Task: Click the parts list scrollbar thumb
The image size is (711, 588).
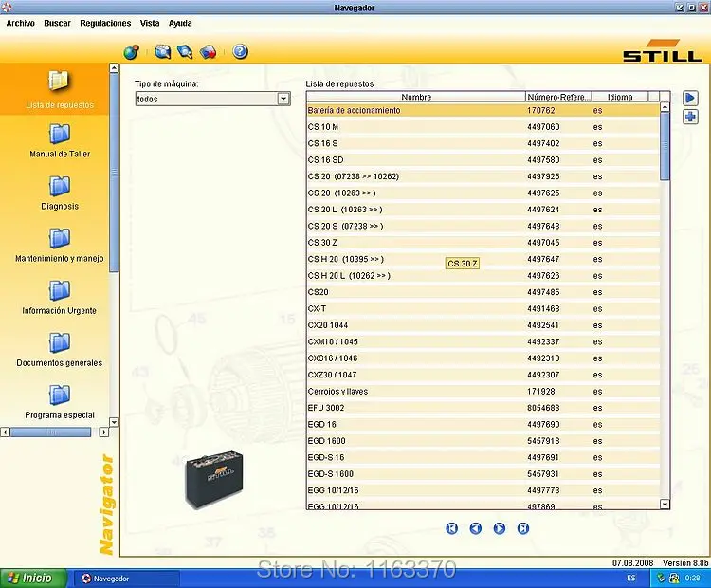Action: point(665,146)
